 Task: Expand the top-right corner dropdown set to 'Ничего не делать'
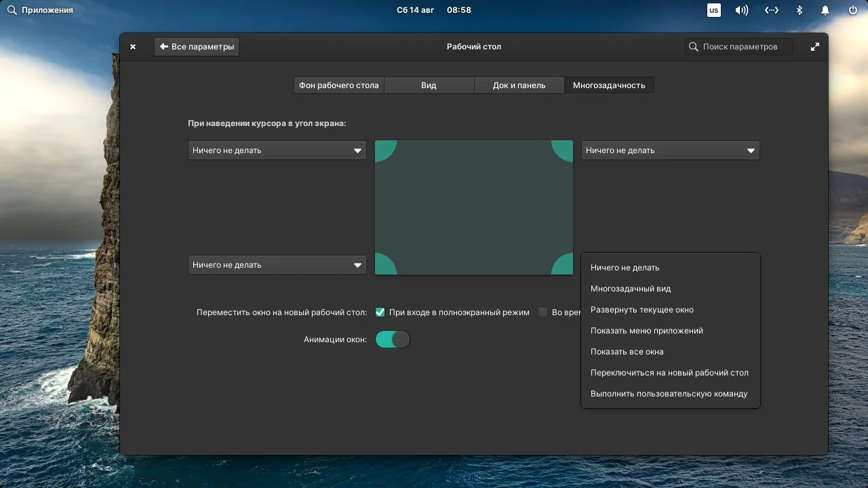670,150
